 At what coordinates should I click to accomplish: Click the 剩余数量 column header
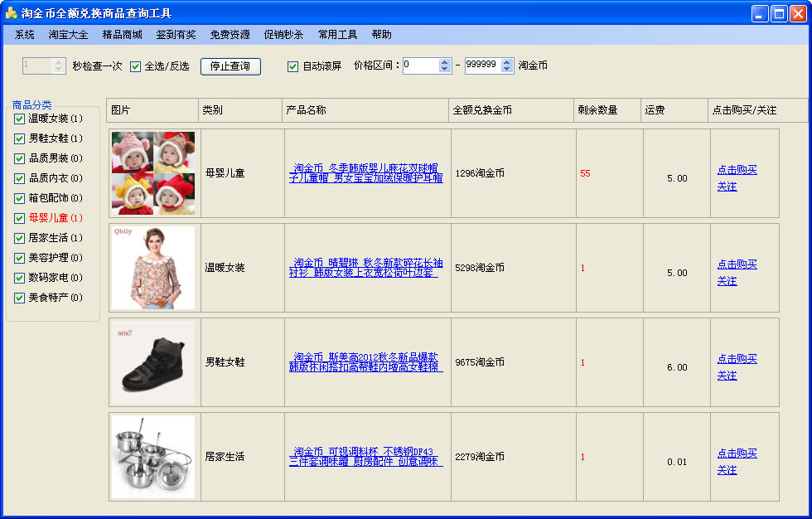607,110
